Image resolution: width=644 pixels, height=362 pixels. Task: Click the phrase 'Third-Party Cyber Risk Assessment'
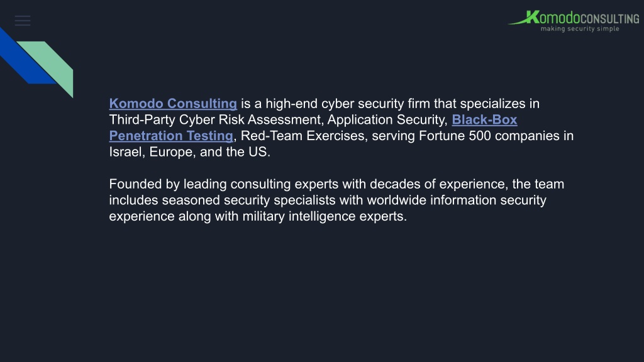(214, 119)
